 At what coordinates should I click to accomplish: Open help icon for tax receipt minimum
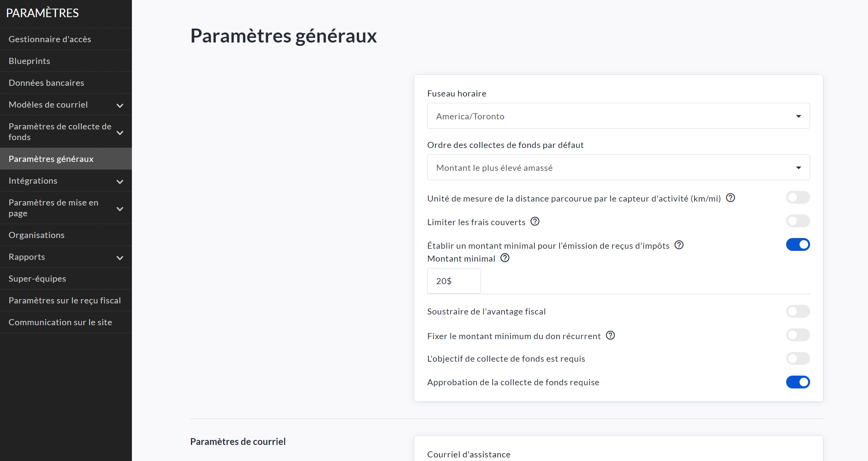(x=679, y=245)
